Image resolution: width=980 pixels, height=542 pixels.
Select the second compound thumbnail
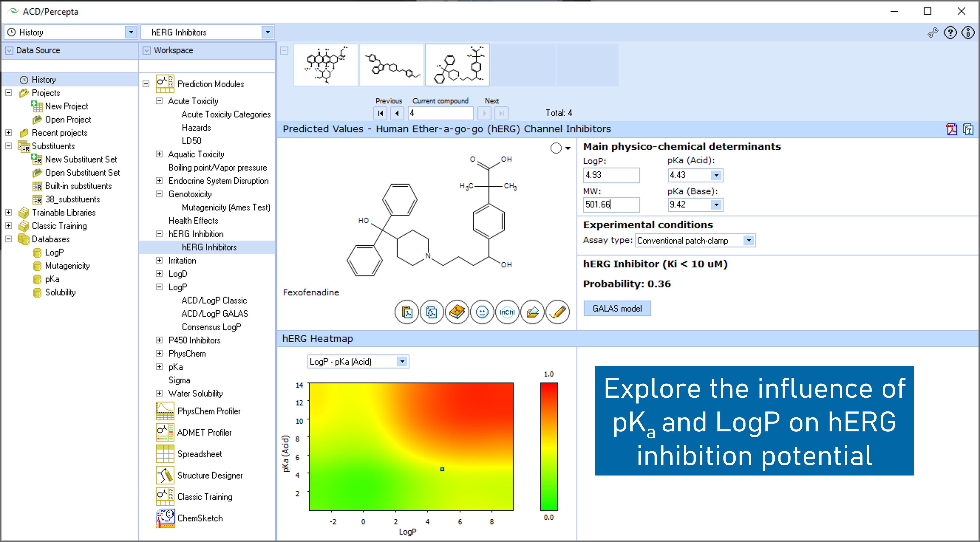click(x=391, y=65)
